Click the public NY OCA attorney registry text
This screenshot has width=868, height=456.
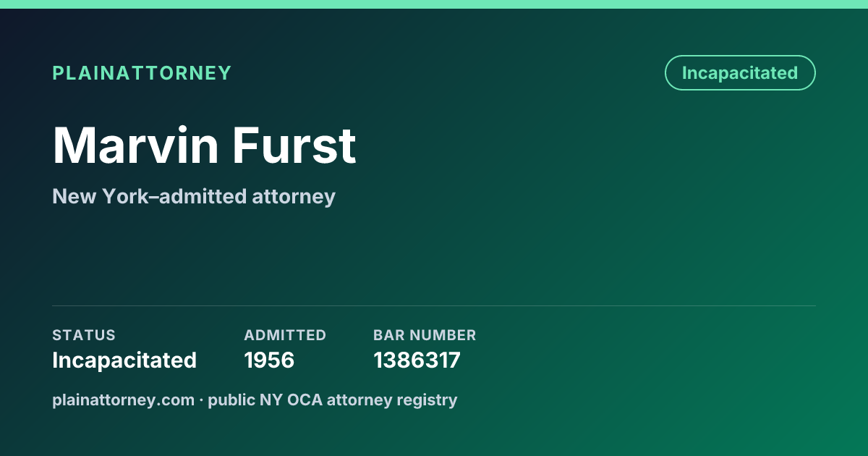pos(333,400)
